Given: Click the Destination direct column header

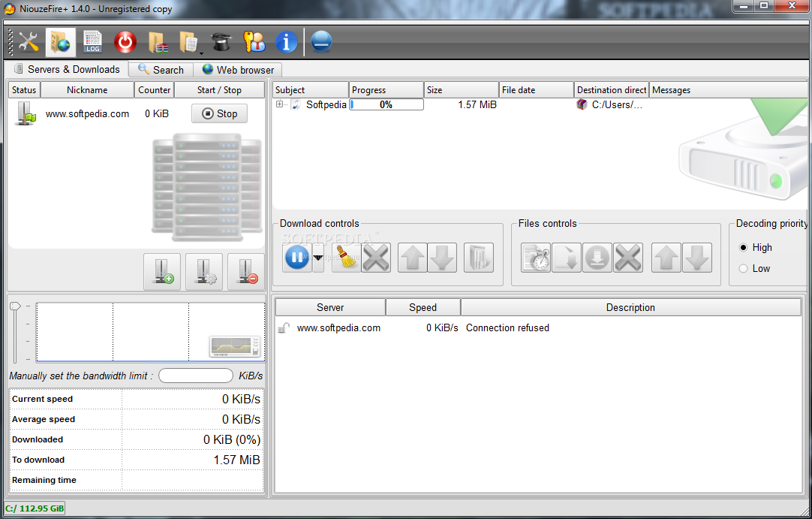Looking at the screenshot, I should tap(612, 89).
